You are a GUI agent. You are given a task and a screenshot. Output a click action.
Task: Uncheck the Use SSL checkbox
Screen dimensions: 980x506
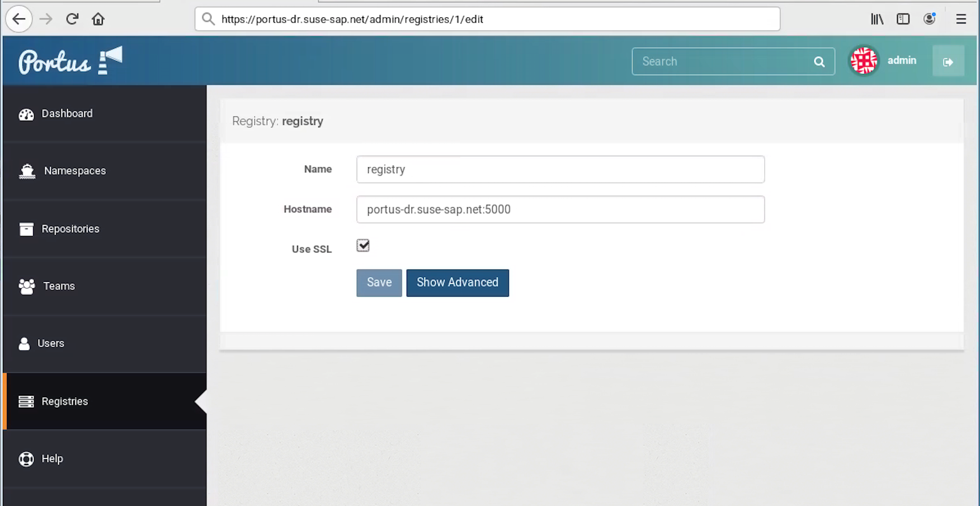(x=363, y=245)
